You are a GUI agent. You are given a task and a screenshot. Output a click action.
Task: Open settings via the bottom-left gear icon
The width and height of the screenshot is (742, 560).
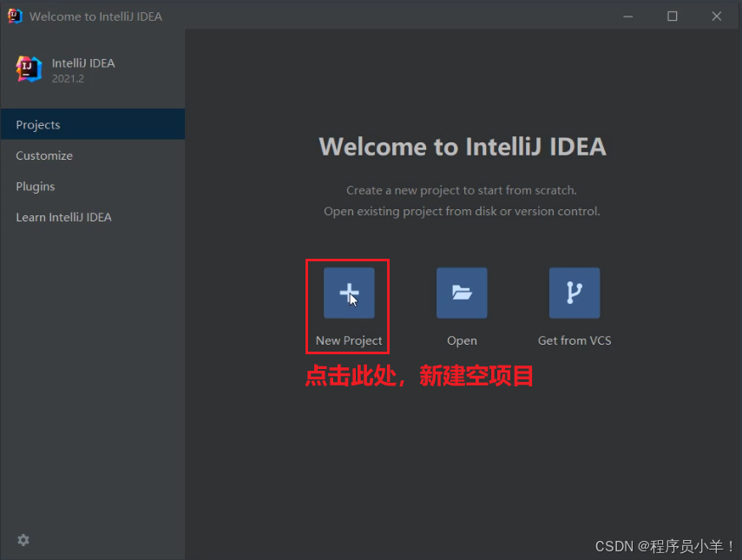coord(23,540)
